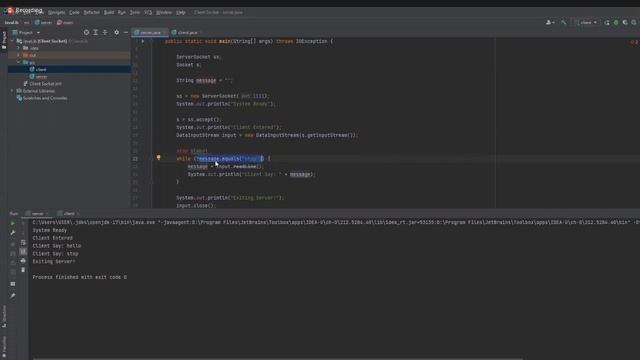Click the locate/select opened file icon in Project panel

tap(86, 32)
